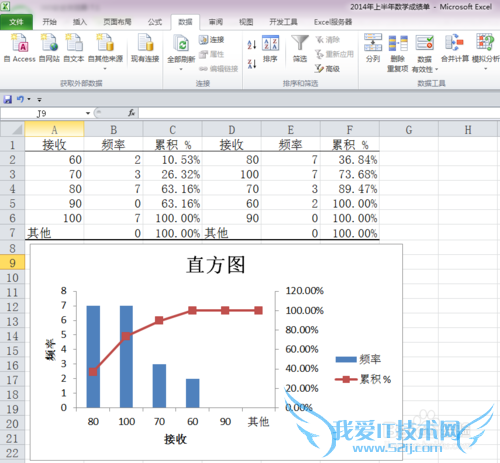Click the Insert Function fx button
500x463 pixels.
[x=131, y=113]
